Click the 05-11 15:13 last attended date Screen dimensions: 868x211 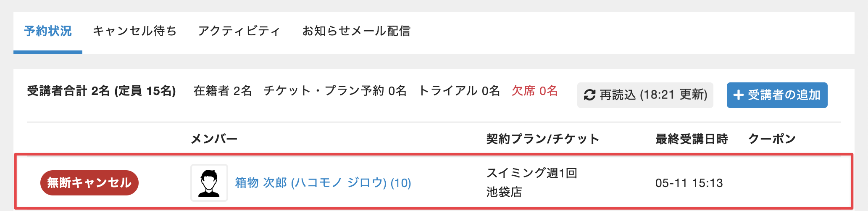(x=689, y=183)
